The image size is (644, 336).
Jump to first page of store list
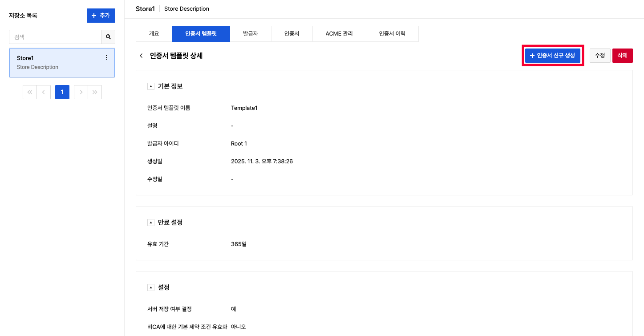[30, 92]
